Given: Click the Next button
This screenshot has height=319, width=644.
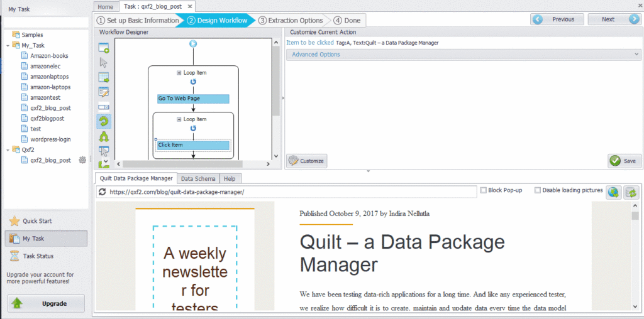Looking at the screenshot, I should pos(614,19).
